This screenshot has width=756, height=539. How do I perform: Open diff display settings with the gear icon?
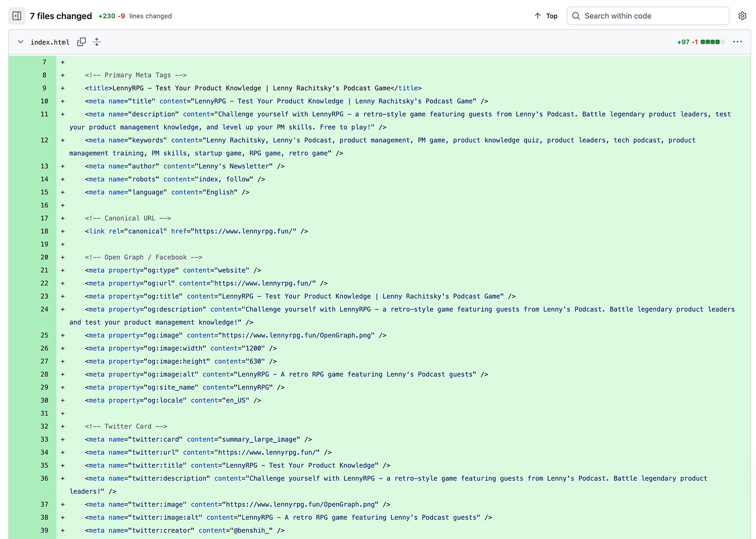click(742, 16)
